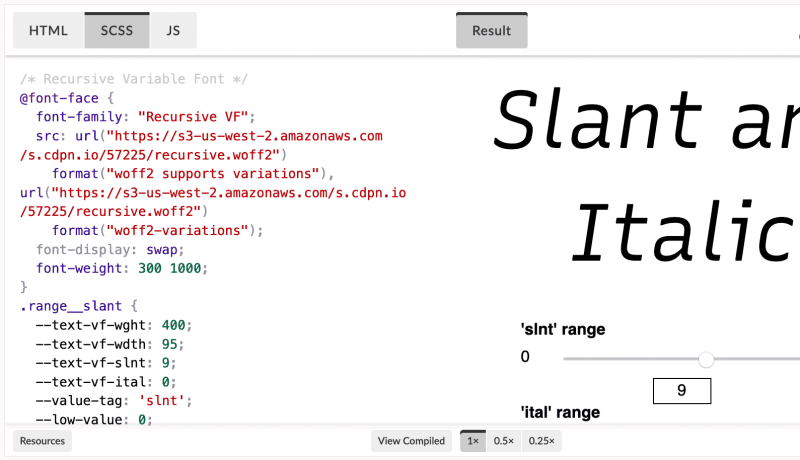Click the font-family "Recursive VF" line
This screenshot has width=800, height=460.
click(x=145, y=117)
